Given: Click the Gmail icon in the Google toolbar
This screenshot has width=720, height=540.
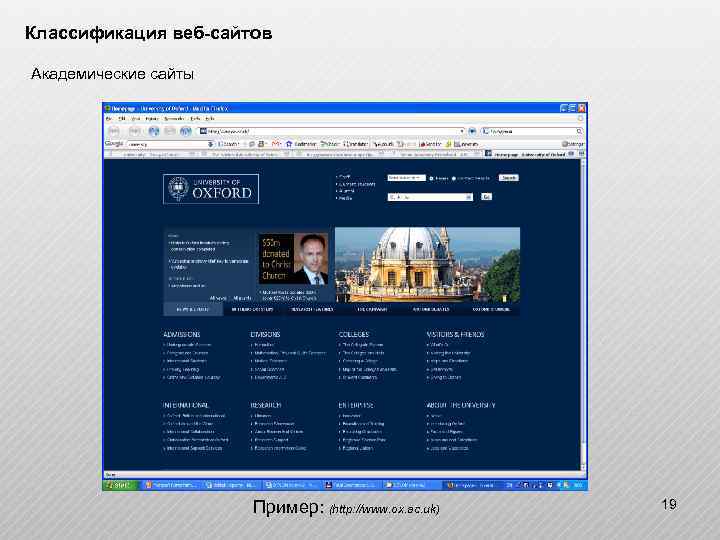Looking at the screenshot, I should pyautogui.click(x=276, y=144).
